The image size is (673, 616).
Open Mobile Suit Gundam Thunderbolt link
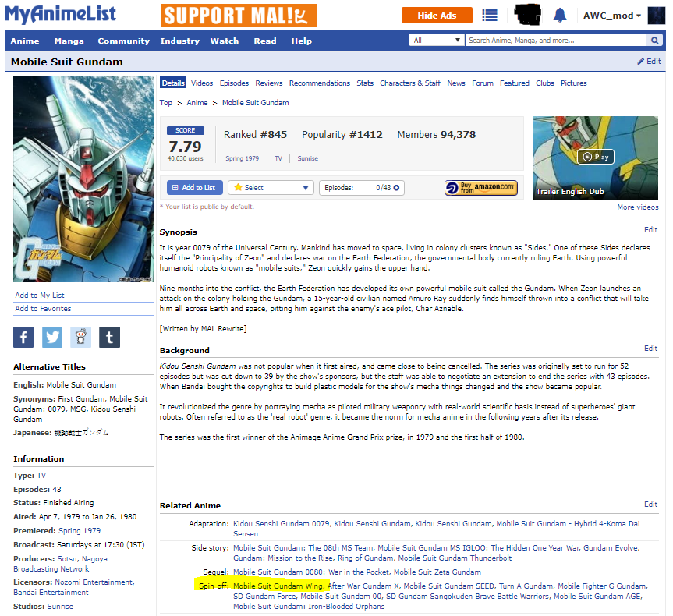coord(455,558)
